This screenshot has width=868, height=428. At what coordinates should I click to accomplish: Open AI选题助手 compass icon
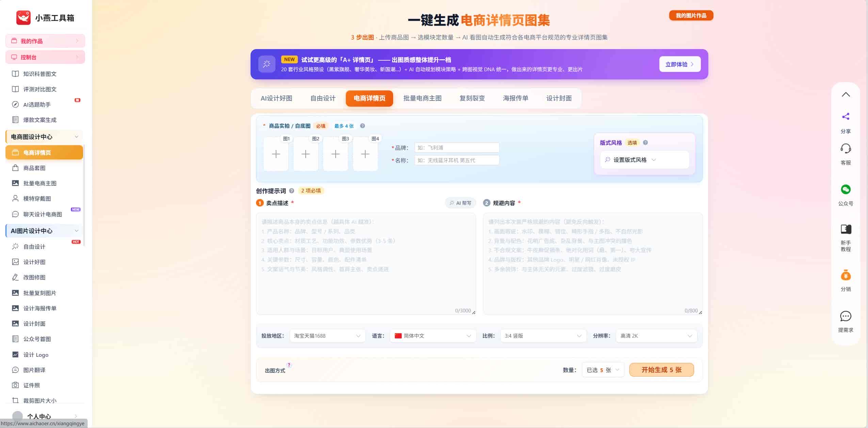[15, 105]
